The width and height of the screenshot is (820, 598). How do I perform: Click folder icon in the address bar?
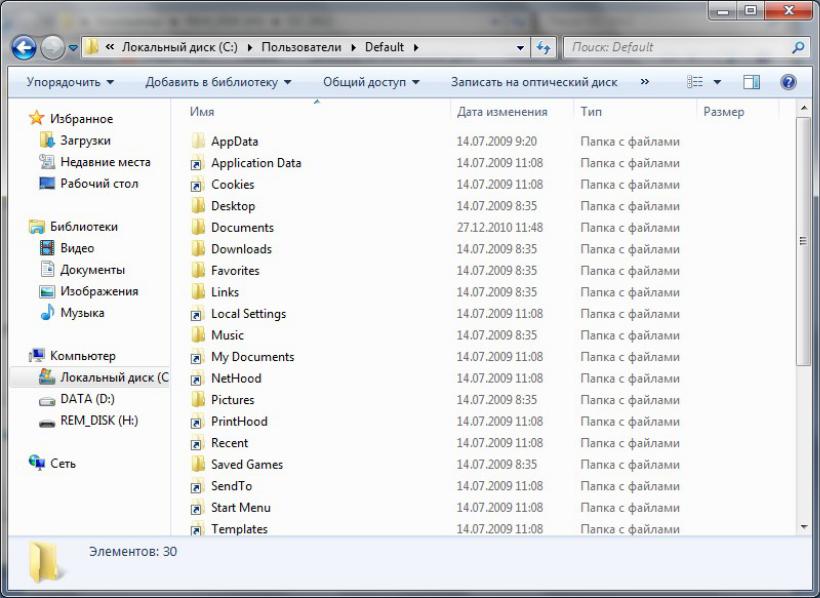[92, 47]
